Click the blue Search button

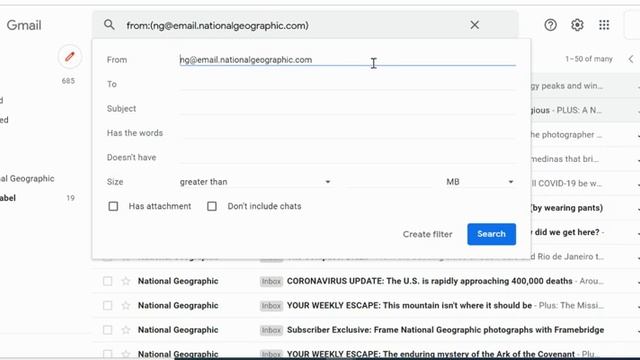(491, 234)
